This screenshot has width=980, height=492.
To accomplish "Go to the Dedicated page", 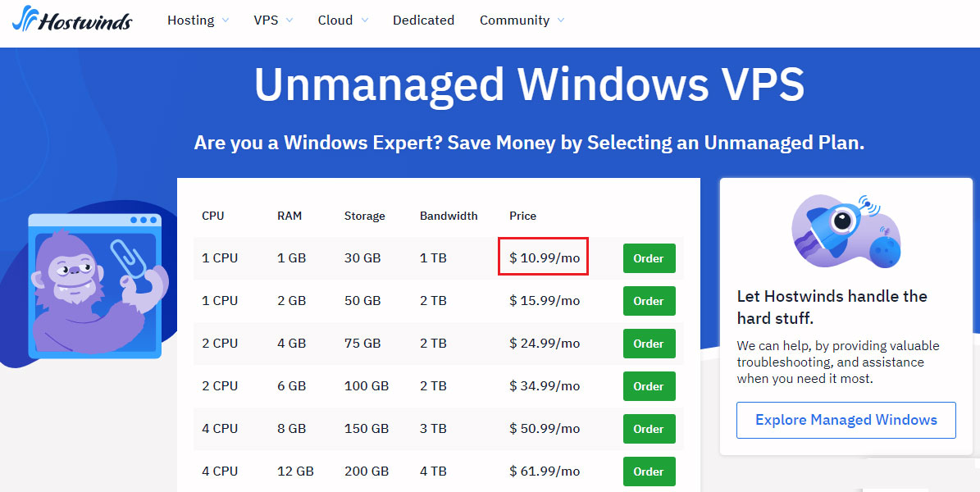I will coord(423,20).
